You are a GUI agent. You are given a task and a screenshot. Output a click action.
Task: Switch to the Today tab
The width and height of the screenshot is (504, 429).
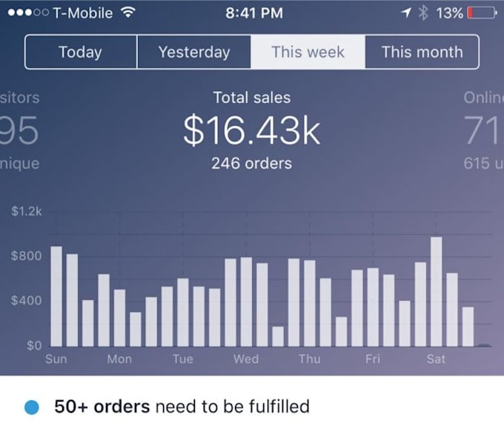pos(81,53)
